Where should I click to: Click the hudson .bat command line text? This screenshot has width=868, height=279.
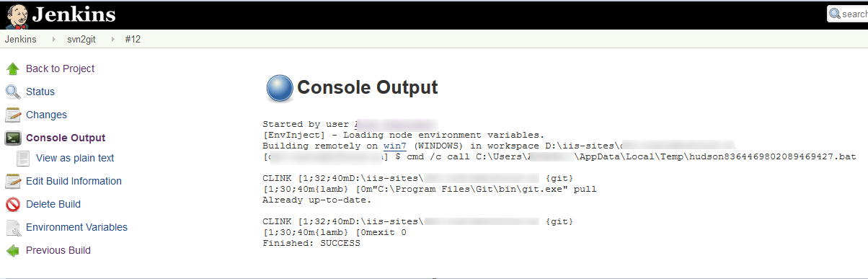(x=559, y=156)
